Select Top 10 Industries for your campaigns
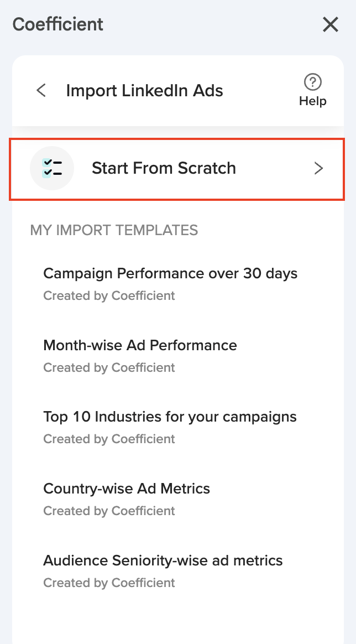356x644 pixels. pyautogui.click(x=170, y=417)
